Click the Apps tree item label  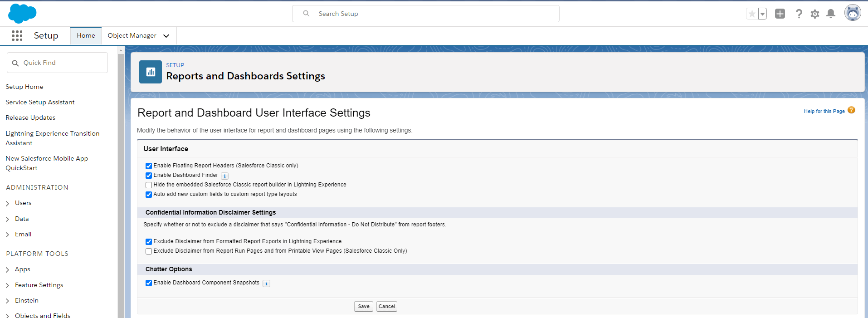click(23, 269)
